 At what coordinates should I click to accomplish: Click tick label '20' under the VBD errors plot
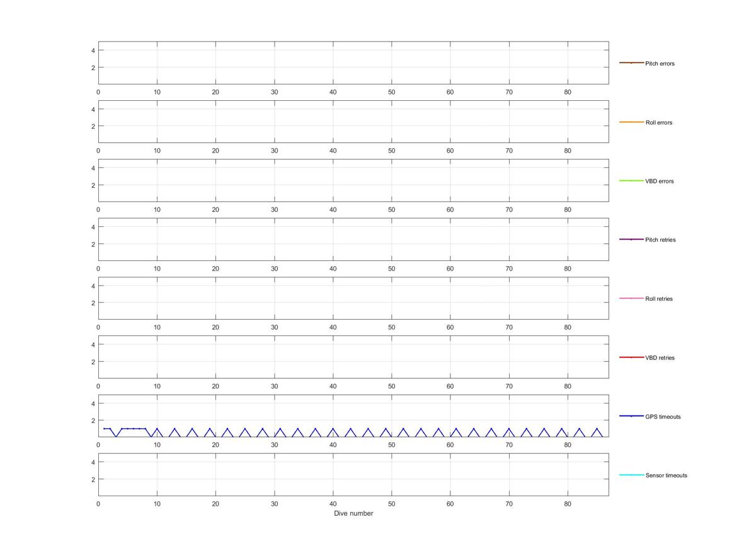click(x=215, y=209)
